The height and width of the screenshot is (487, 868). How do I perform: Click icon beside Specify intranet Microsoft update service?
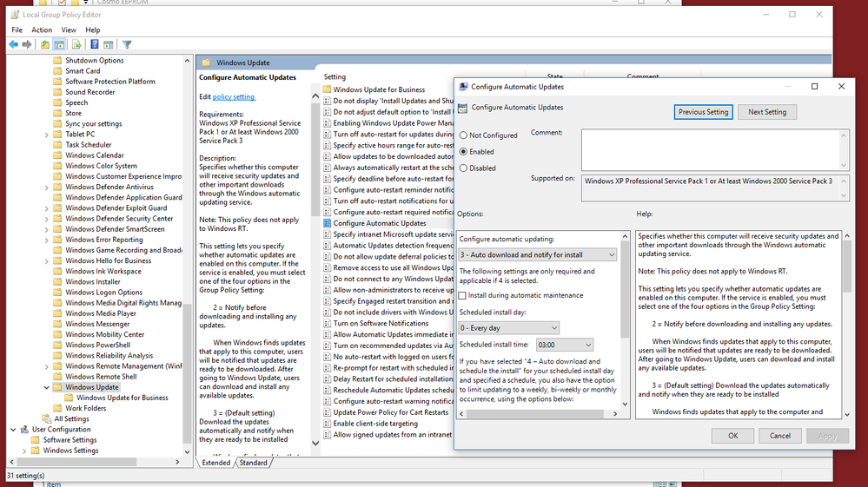(328, 234)
